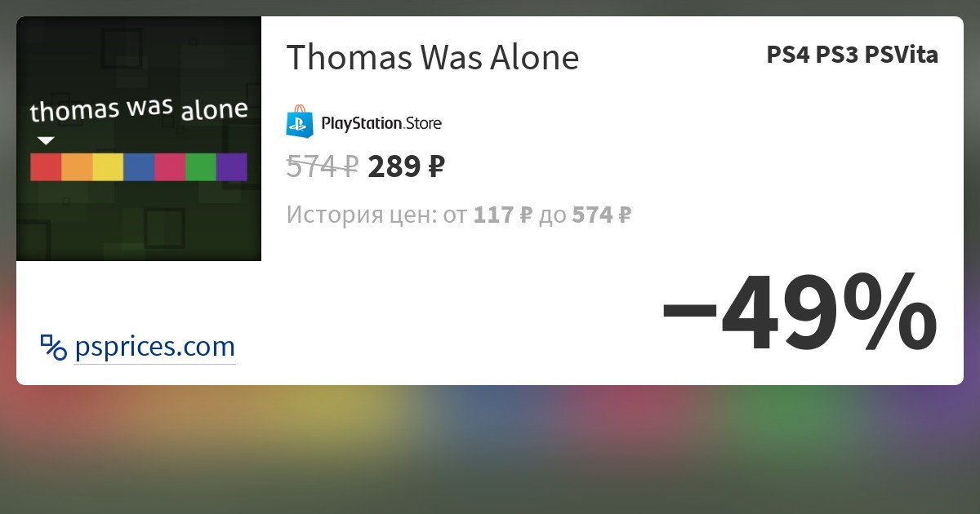Select the orange square on the cover
Screen dimensions: 980x514
(77, 166)
